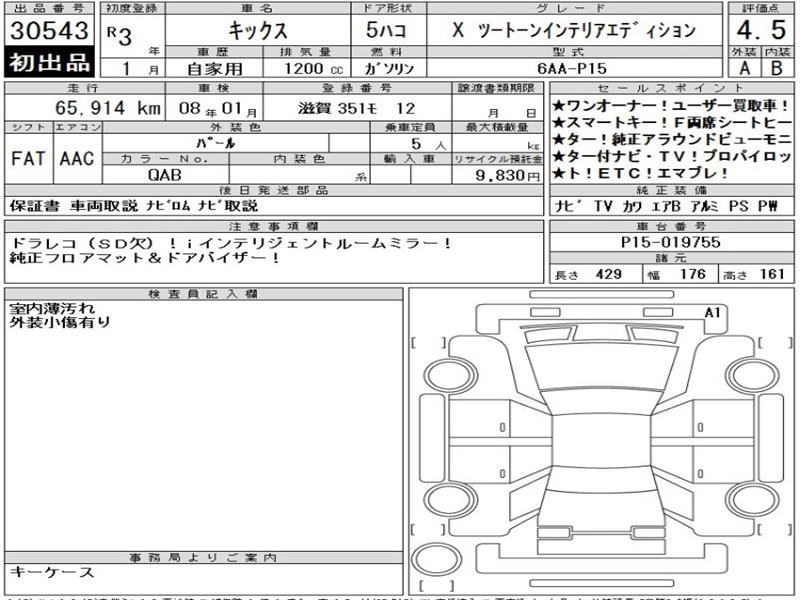The image size is (800, 600).
Task: Select the 出品番号 header
Action: pos(49,9)
